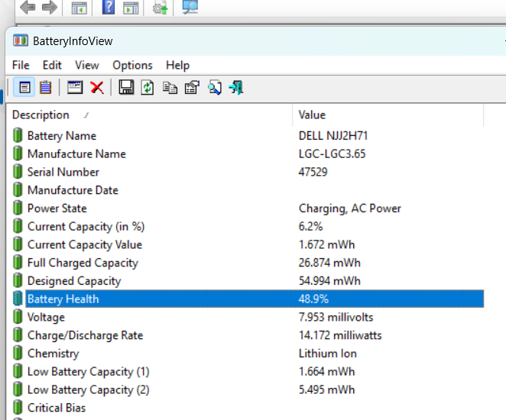
Task: Open the Help menu
Action: tap(177, 65)
